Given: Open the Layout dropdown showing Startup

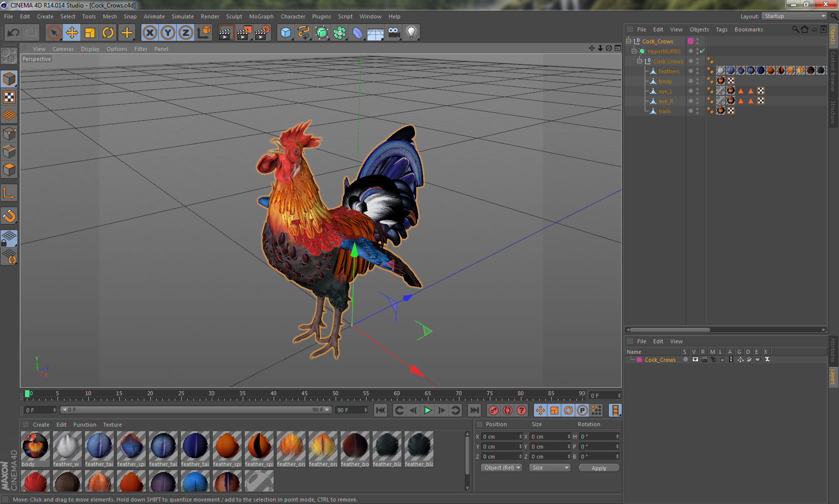Looking at the screenshot, I should point(795,16).
